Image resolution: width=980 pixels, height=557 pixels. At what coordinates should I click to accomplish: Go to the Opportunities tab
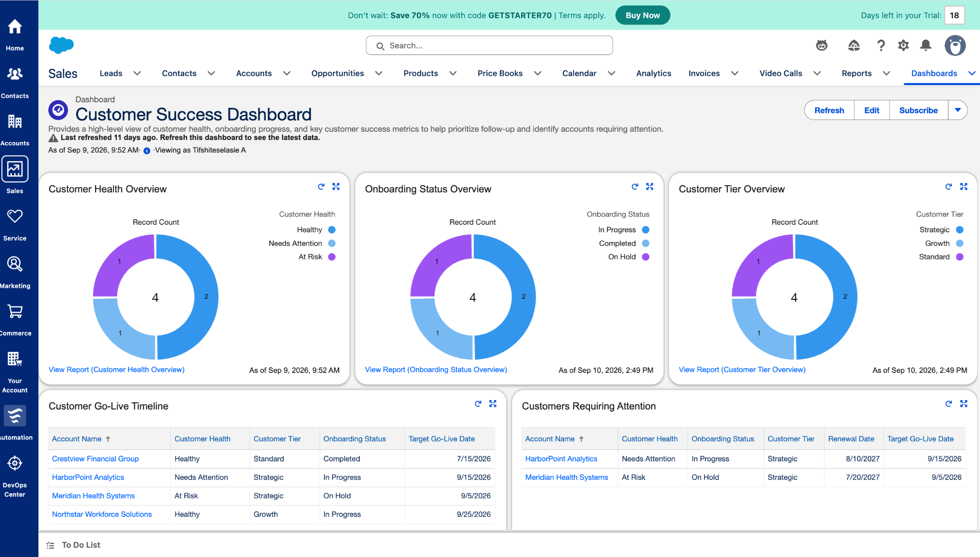click(x=337, y=73)
